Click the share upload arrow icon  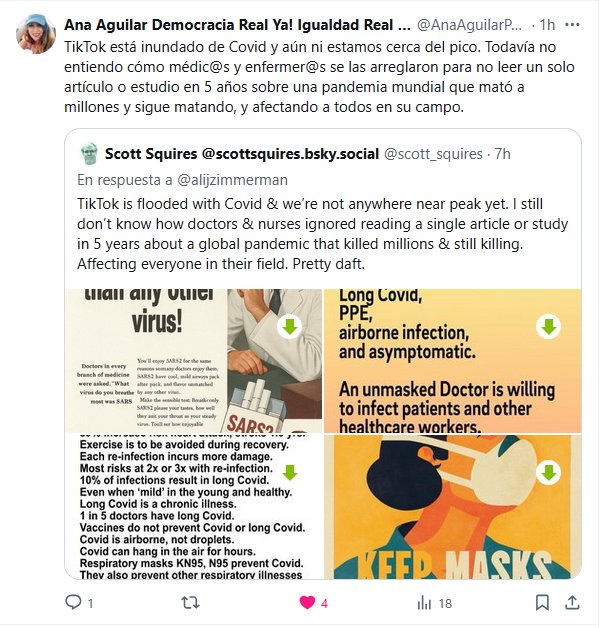tap(572, 602)
